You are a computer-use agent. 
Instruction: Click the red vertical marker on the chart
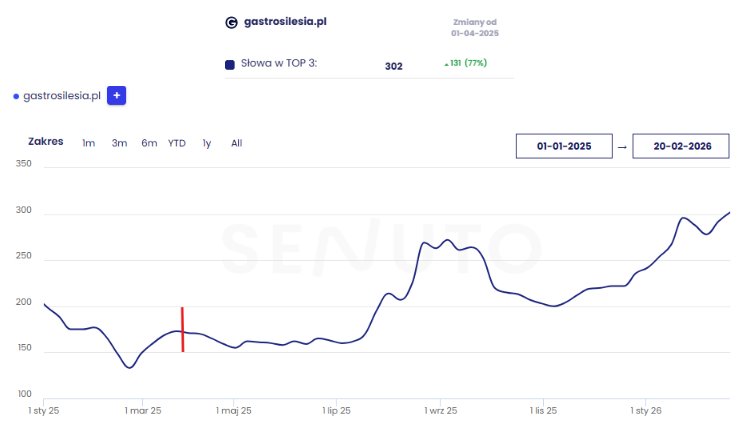[x=182, y=329]
